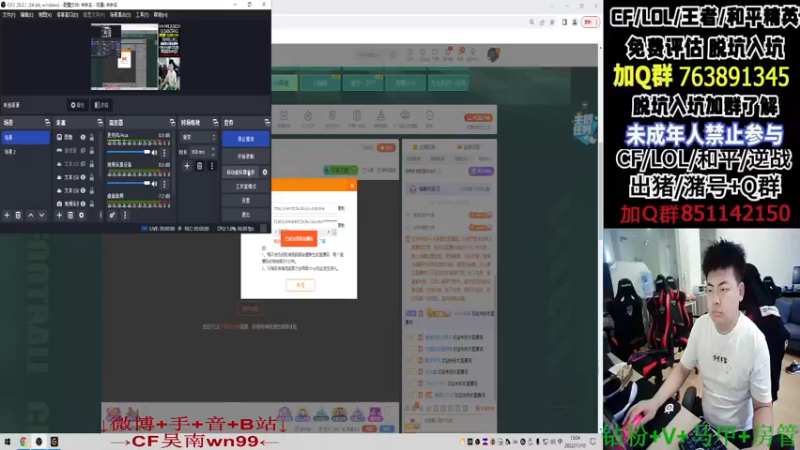Viewport: 800px width, 450px height.
Task: Toggle lock on first source row
Action: tap(92, 137)
